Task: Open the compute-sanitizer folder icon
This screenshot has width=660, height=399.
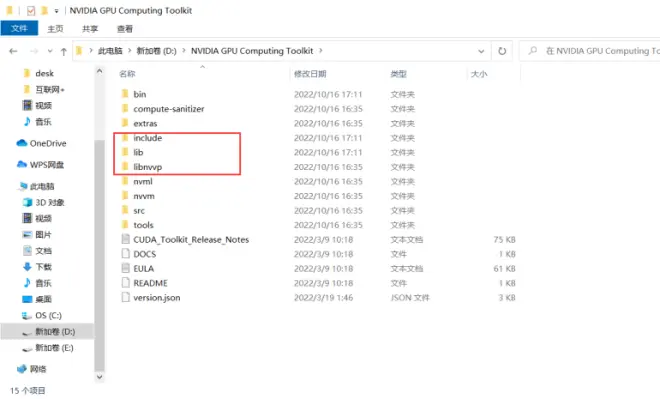Action: (125, 108)
